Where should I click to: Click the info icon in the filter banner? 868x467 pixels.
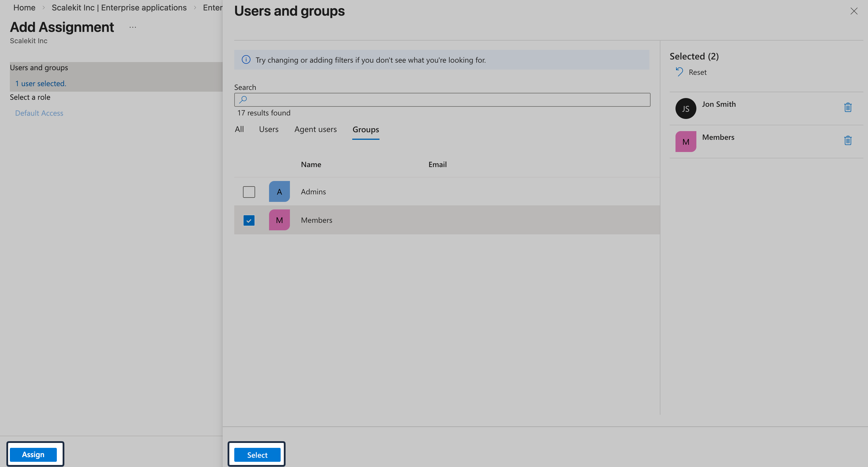point(246,60)
